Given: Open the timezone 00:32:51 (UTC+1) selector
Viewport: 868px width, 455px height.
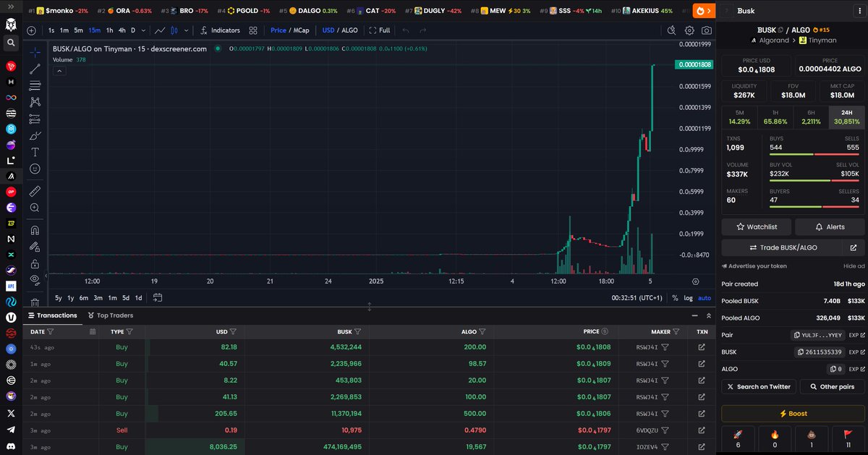Looking at the screenshot, I should (637, 297).
